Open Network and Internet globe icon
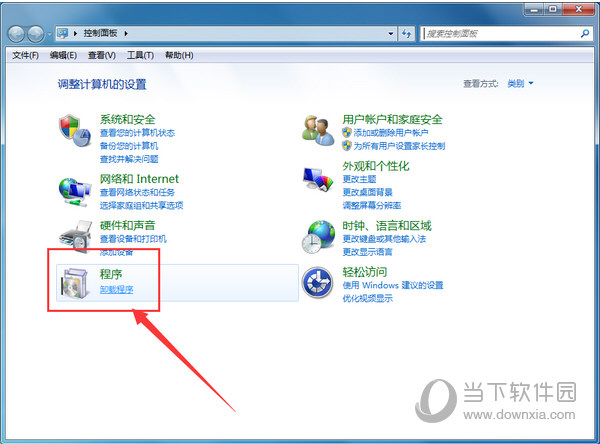The height and width of the screenshot is (444, 600). [x=75, y=192]
